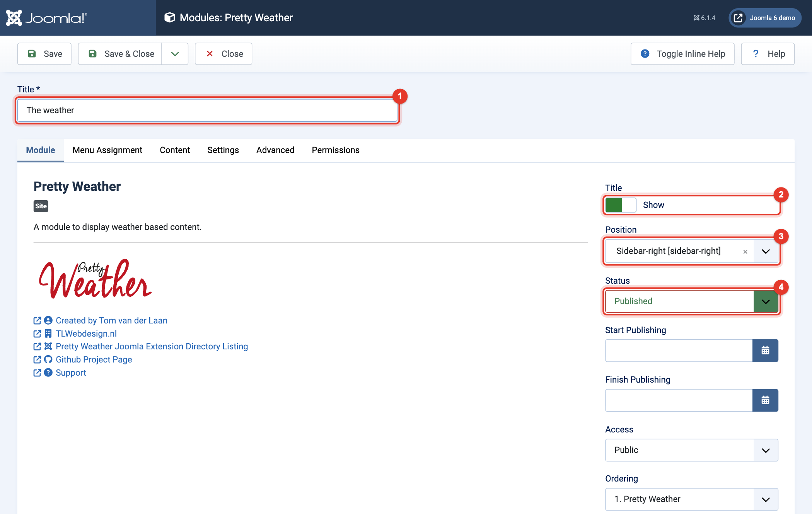This screenshot has width=812, height=514.
Task: Click Start Publishing date field
Action: (x=679, y=351)
